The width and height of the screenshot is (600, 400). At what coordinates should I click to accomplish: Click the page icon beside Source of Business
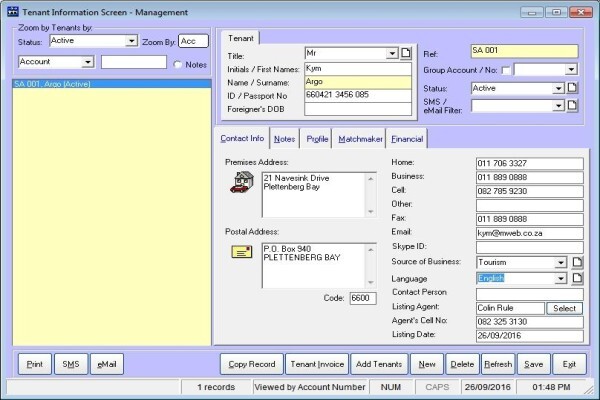(x=577, y=262)
